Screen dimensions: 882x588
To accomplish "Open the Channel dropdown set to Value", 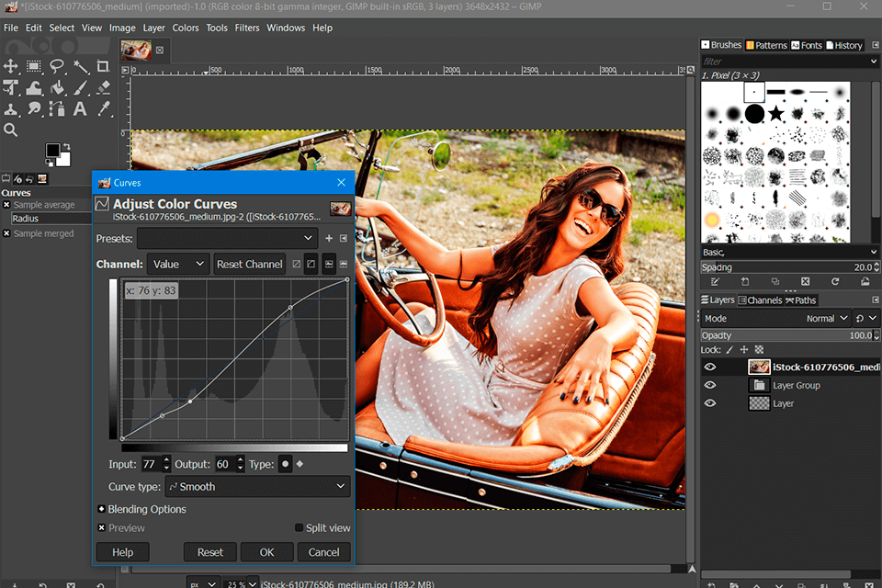I will point(178,264).
